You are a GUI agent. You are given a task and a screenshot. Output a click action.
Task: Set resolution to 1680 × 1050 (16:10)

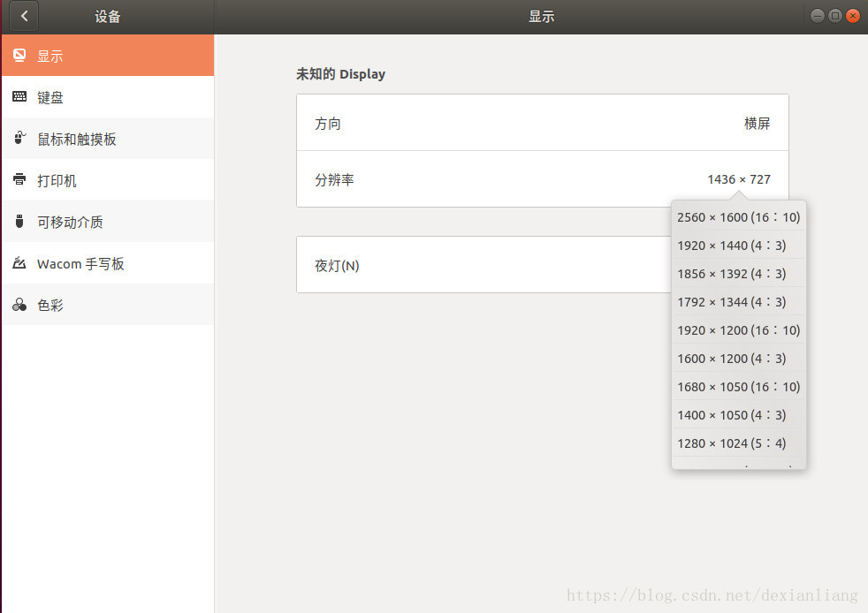tap(738, 386)
